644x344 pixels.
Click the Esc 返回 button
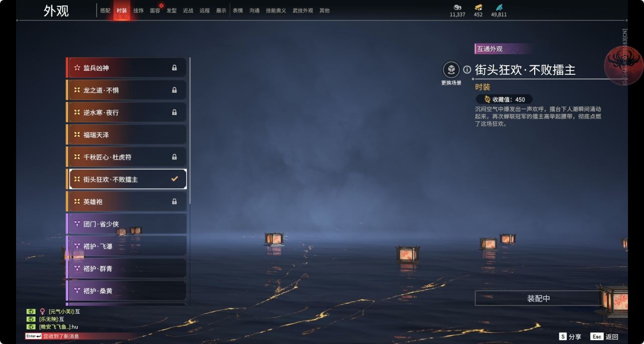coord(604,337)
